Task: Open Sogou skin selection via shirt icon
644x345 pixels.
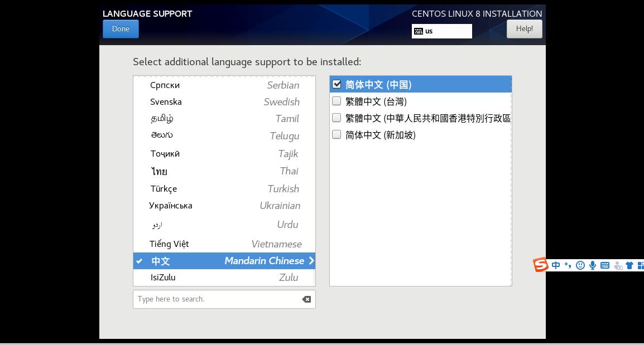Action: (x=629, y=265)
